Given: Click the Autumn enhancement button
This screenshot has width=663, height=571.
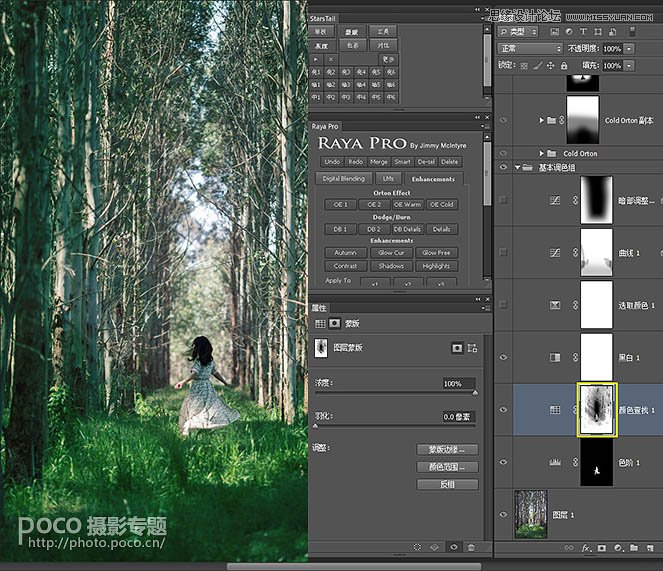Looking at the screenshot, I should coord(345,253).
